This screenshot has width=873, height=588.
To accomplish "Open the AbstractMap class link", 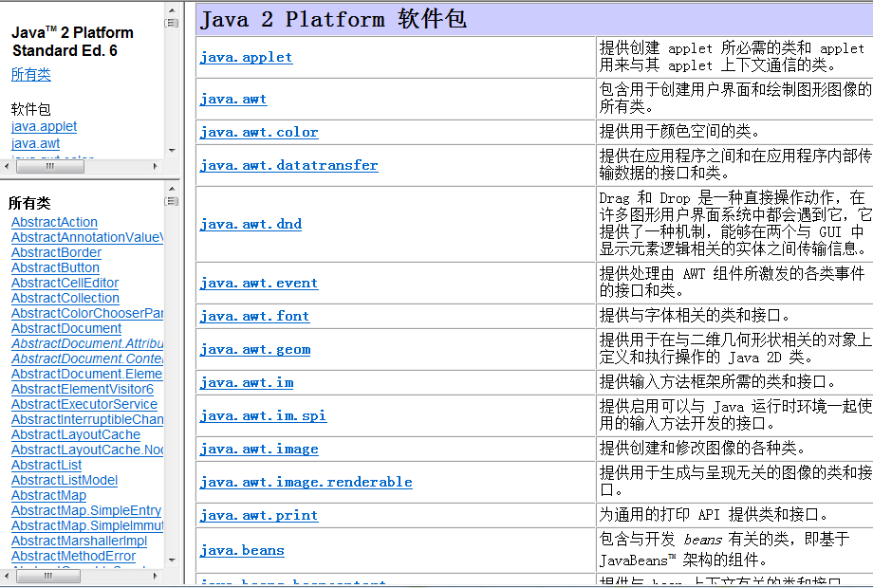I will point(49,495).
